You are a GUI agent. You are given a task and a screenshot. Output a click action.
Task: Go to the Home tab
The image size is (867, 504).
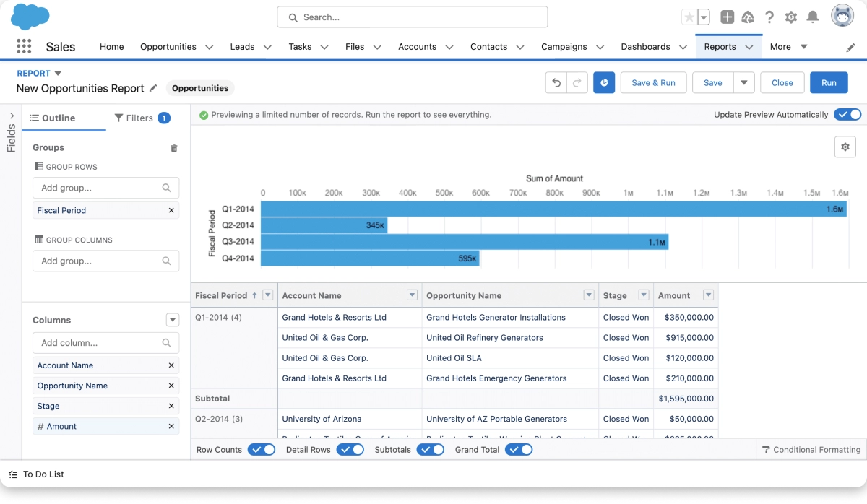[x=112, y=46]
